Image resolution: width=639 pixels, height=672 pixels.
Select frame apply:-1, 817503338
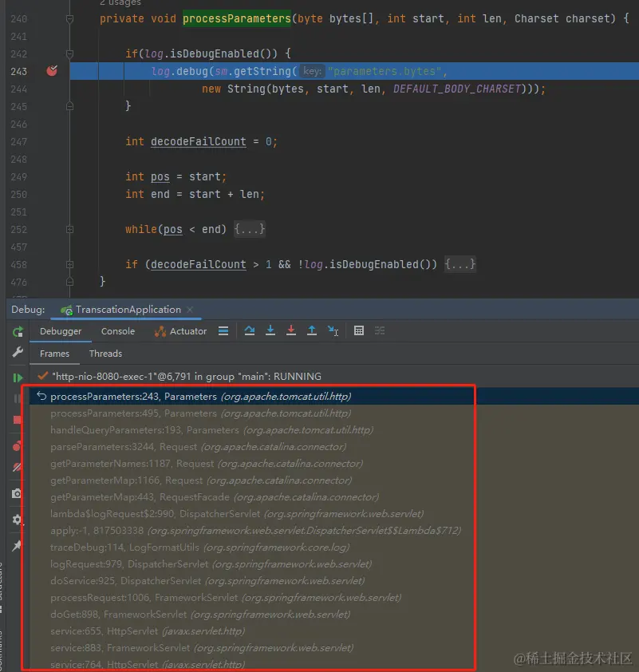[334, 530]
